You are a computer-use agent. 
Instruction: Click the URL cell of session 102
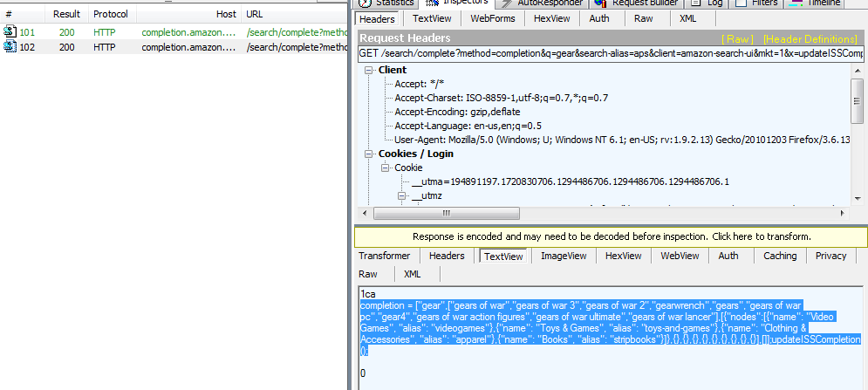(x=297, y=47)
